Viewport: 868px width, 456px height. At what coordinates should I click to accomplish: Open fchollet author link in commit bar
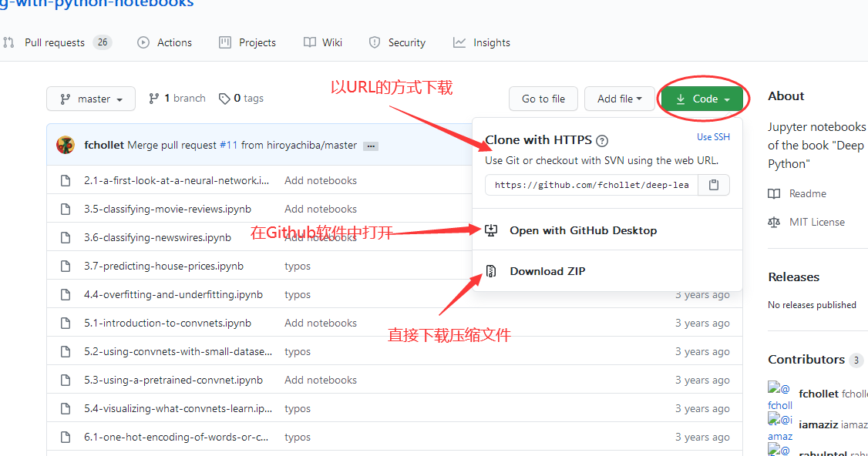[x=104, y=145]
